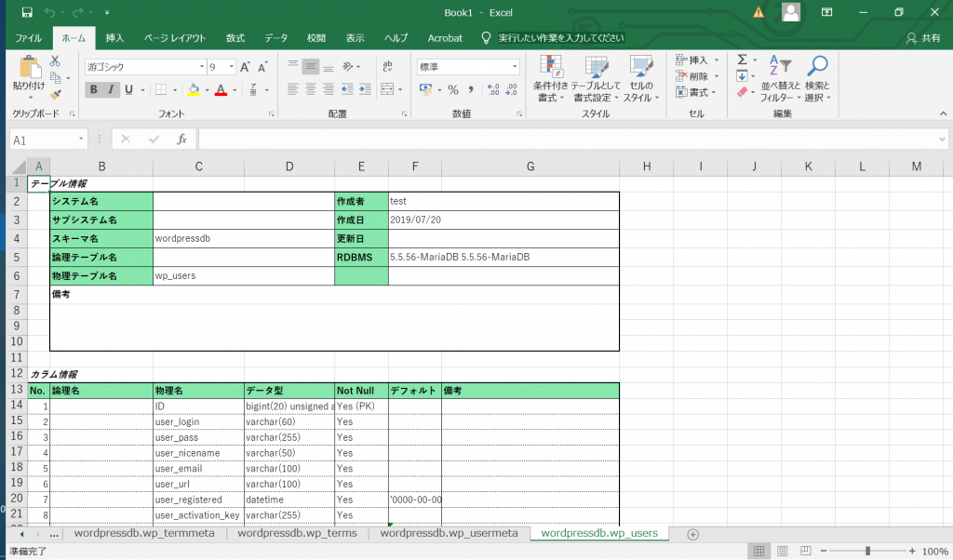Click the insert function fx icon
The image size is (953, 560).
point(181,140)
